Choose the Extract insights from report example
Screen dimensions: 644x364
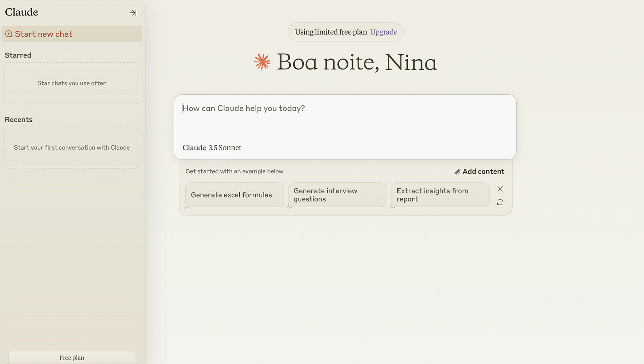440,195
